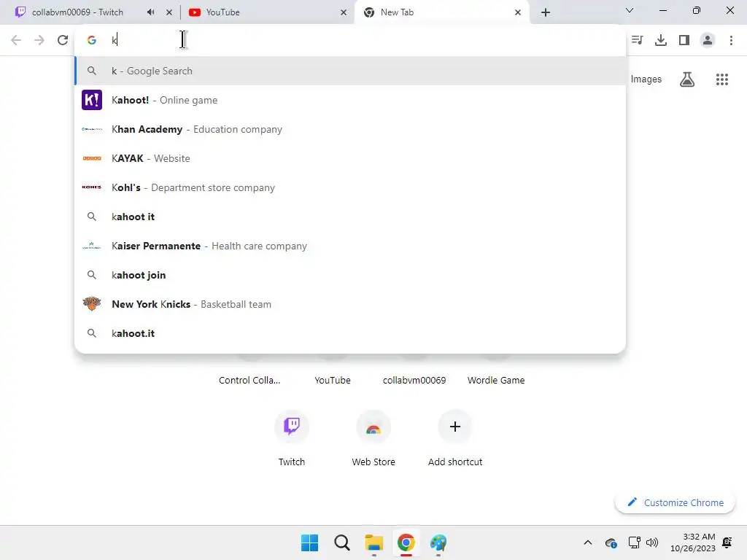Open the clock showing 3:32 AM
The height and width of the screenshot is (560, 747).
point(693,542)
